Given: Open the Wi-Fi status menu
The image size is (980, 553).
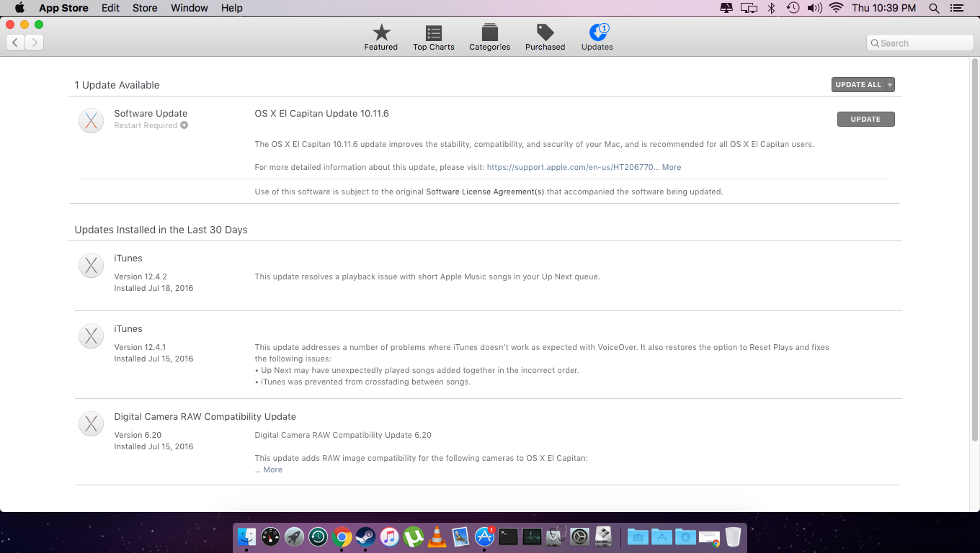Looking at the screenshot, I should (x=836, y=8).
